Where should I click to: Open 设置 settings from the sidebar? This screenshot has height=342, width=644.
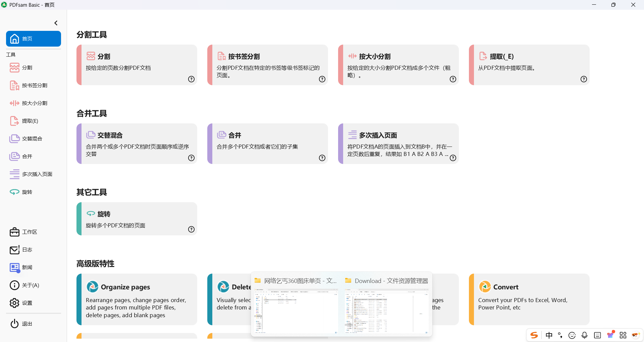[27, 303]
